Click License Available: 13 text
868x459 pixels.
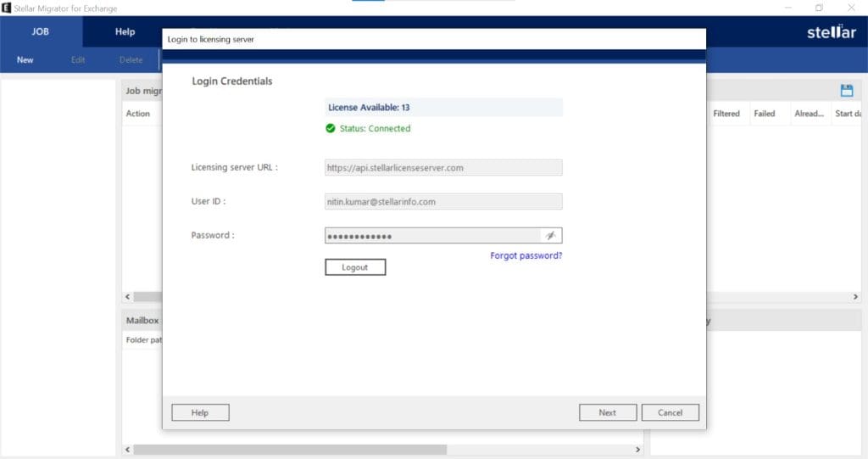[369, 108]
